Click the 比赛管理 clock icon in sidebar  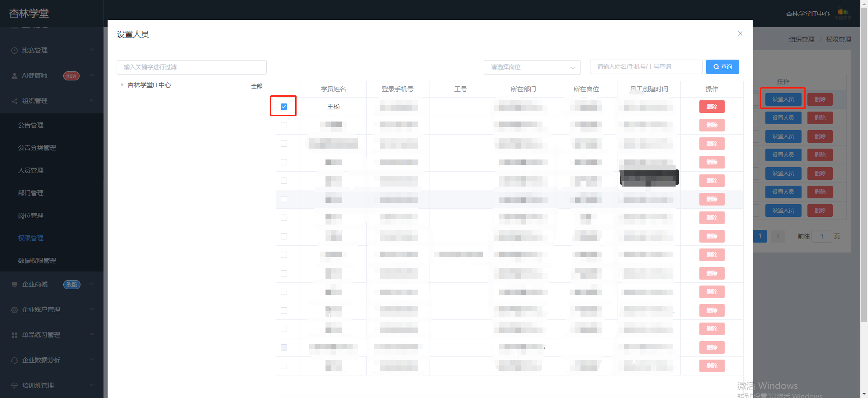pyautogui.click(x=14, y=51)
